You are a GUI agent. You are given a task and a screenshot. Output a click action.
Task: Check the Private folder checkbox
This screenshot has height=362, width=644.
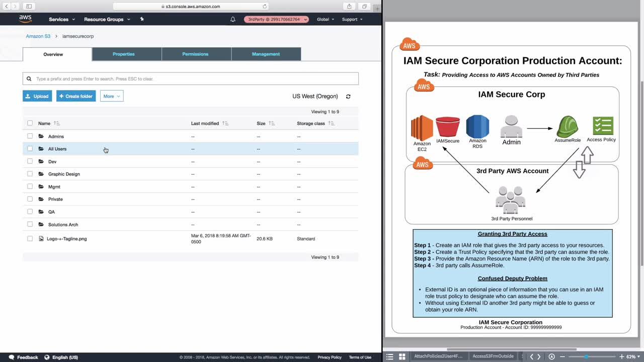pyautogui.click(x=30, y=199)
